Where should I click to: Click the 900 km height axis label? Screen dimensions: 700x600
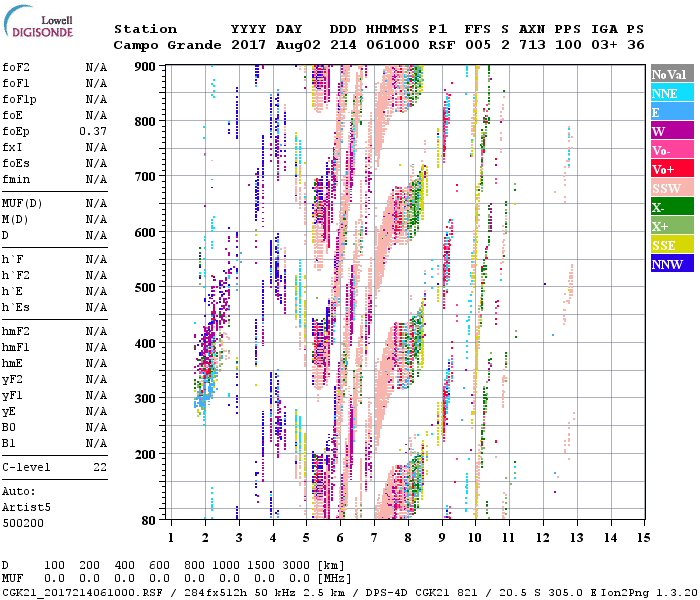[145, 67]
